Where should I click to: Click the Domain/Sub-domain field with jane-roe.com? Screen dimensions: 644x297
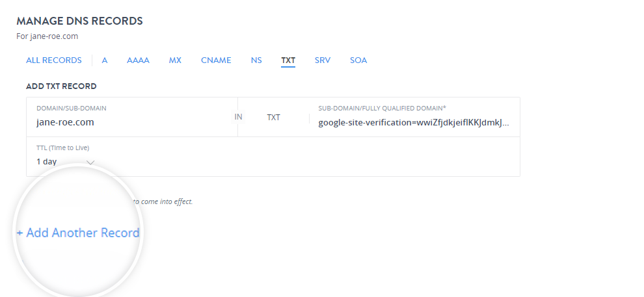click(x=130, y=122)
